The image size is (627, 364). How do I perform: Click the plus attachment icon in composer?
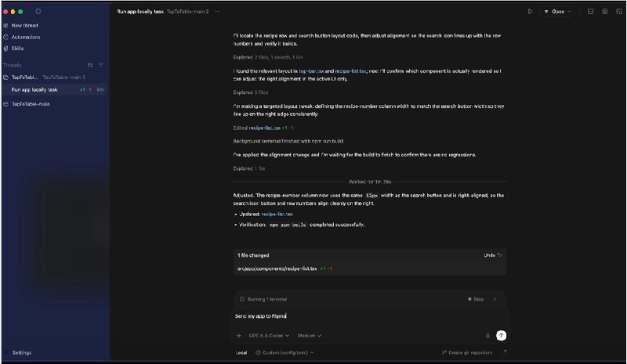coord(239,336)
